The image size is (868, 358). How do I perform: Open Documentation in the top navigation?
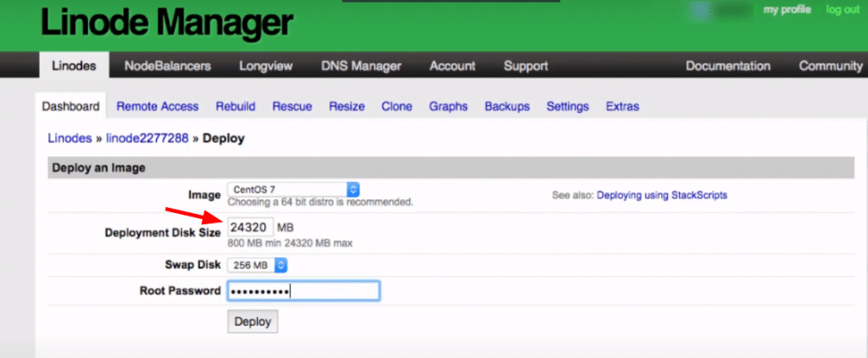[728, 66]
